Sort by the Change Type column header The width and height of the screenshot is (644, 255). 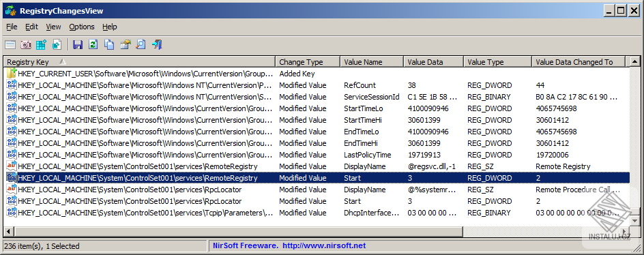pyautogui.click(x=308, y=62)
